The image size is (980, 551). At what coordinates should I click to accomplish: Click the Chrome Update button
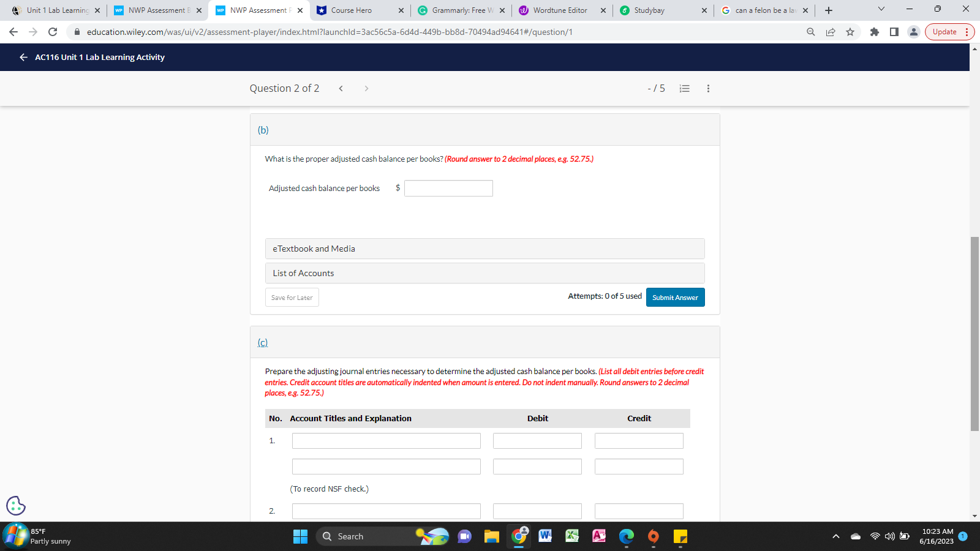(949, 32)
